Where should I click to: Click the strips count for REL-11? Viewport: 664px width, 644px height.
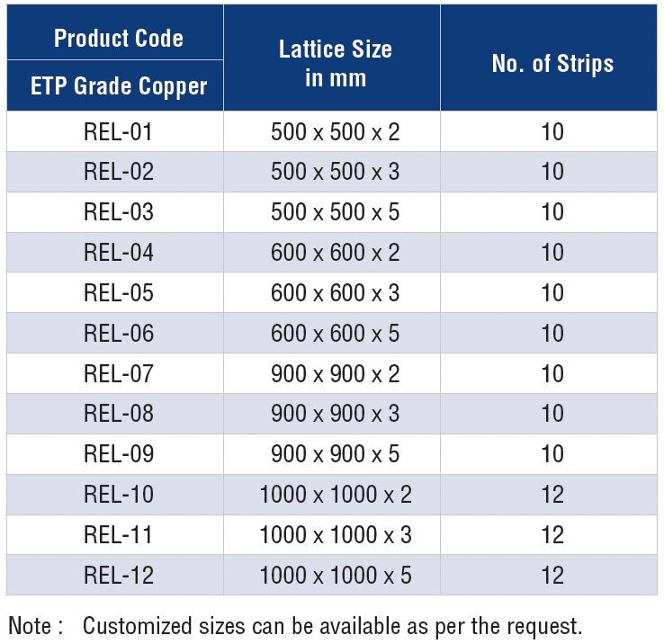[x=552, y=535]
